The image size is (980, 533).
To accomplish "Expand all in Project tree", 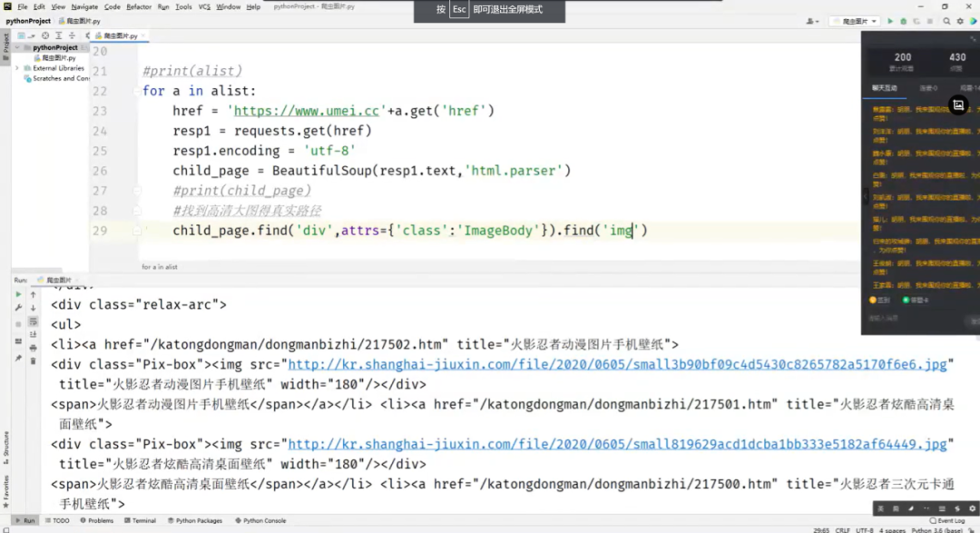I will pos(59,35).
